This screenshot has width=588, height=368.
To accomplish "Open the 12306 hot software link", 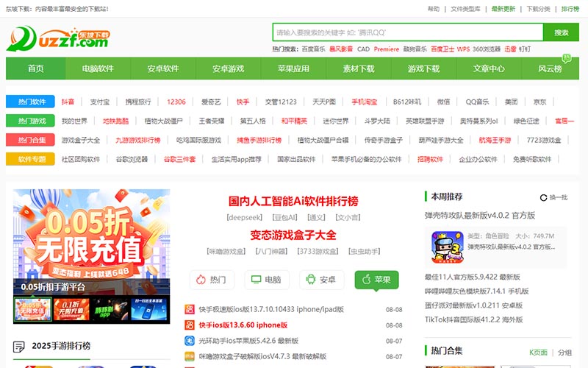I will 176,102.
